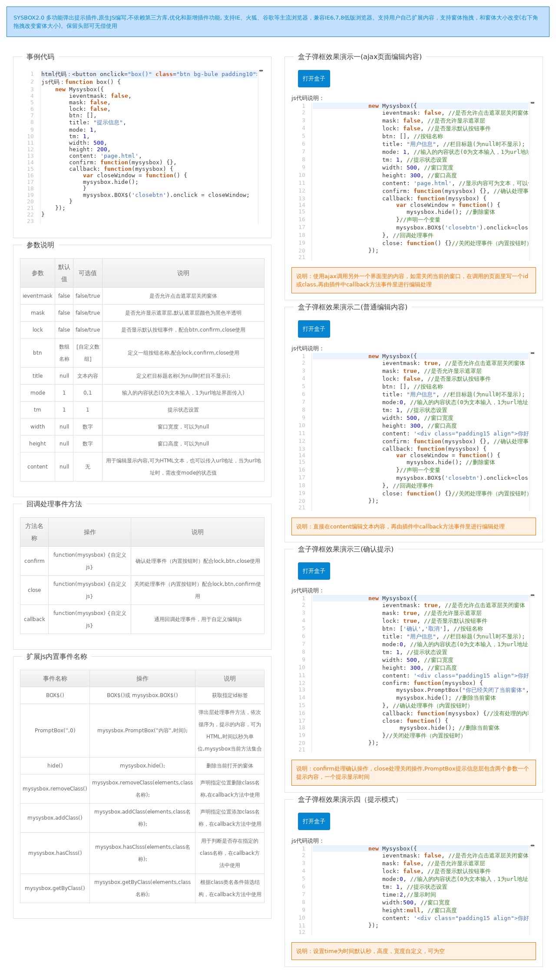Click the SYSBOX2.0 blue intro banner text
Screen dimensions: 556x980
tap(278, 22)
